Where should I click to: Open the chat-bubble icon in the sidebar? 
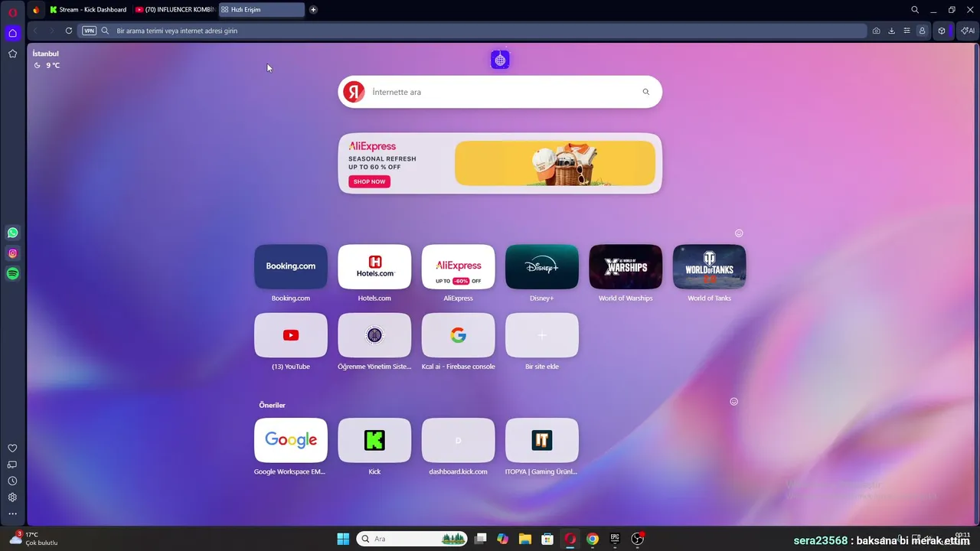coord(12,465)
